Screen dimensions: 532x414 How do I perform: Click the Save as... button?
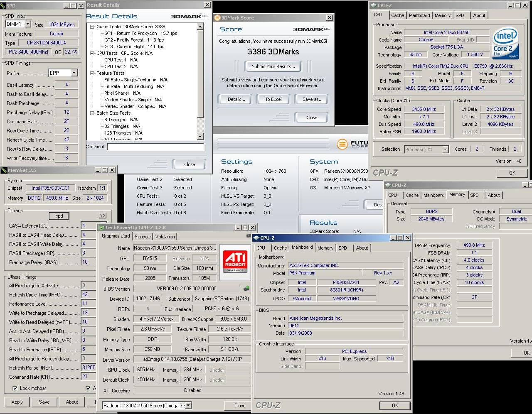coord(313,99)
